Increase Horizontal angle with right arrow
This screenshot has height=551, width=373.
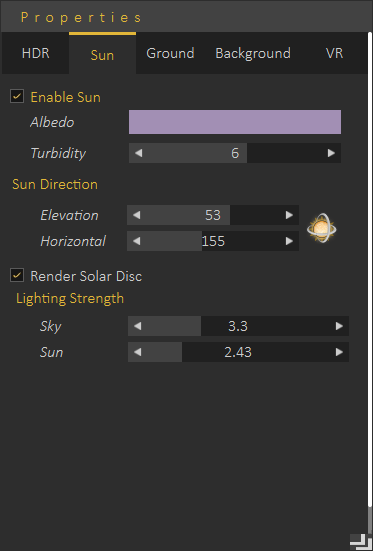click(x=289, y=241)
